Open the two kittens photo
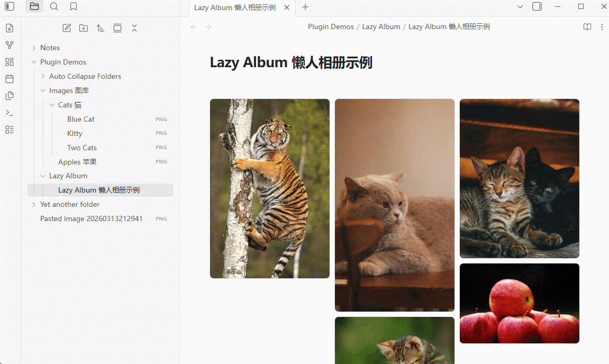Image resolution: width=609 pixels, height=364 pixels. [x=519, y=178]
